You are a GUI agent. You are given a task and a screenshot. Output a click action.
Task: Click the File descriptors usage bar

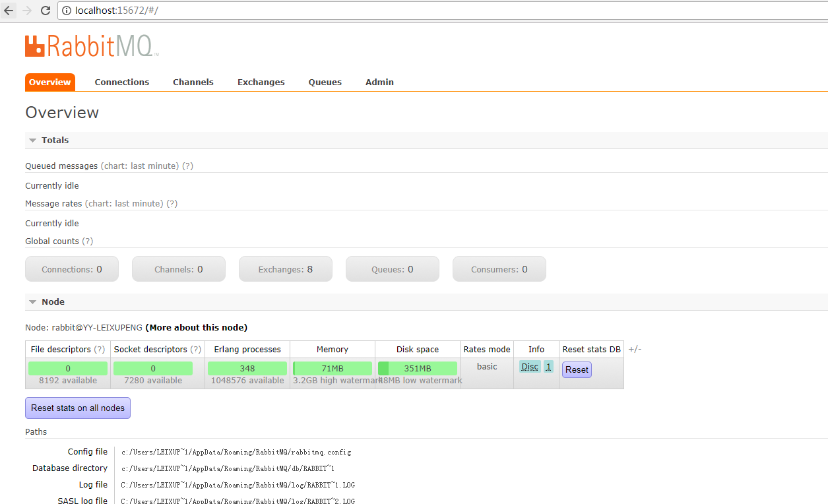click(x=68, y=369)
